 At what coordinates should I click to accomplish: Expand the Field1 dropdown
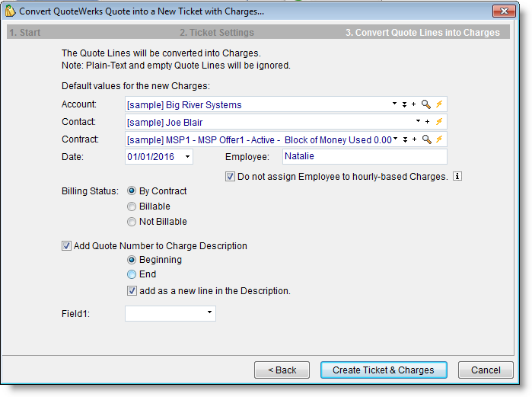pyautogui.click(x=209, y=313)
